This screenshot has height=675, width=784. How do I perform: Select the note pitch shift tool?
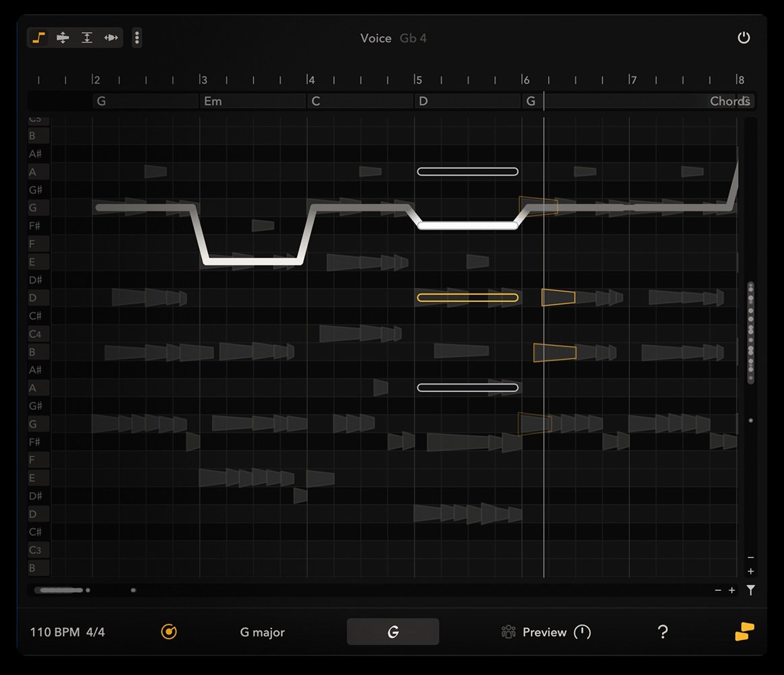coord(63,38)
